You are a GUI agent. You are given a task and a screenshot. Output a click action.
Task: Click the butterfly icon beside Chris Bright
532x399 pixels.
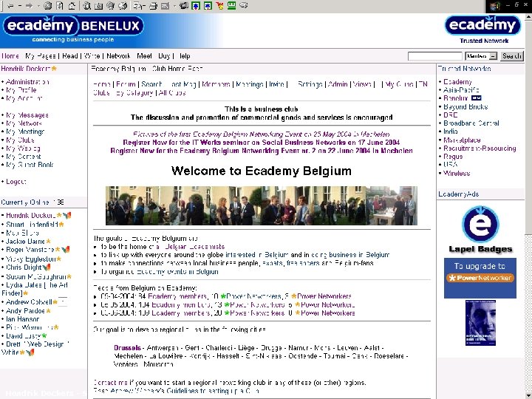(47, 267)
